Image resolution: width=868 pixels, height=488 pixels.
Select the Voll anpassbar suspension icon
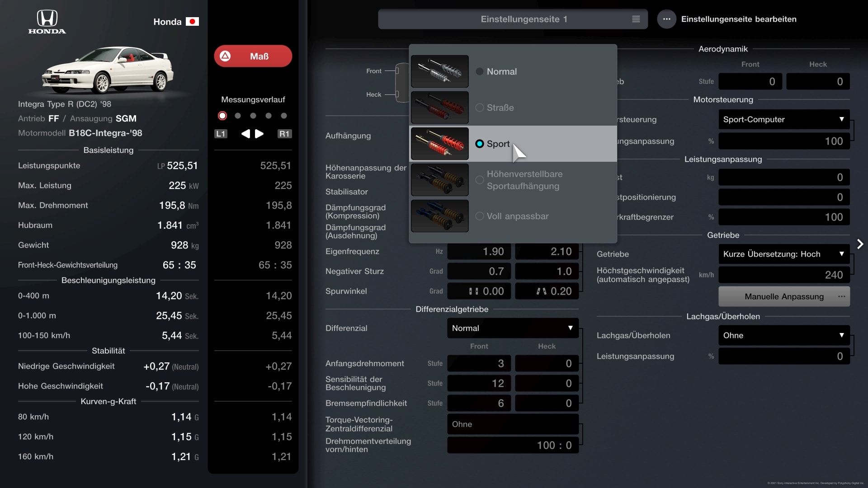439,215
